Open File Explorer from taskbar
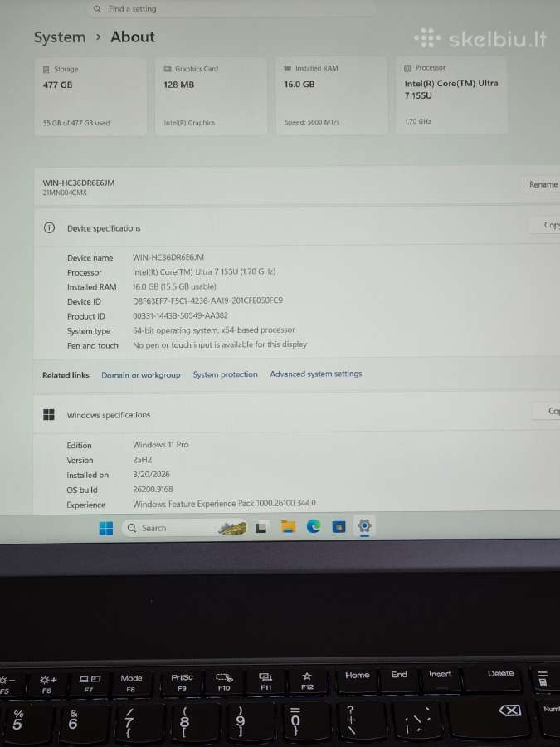Screen dimensions: 560x747 [288, 526]
